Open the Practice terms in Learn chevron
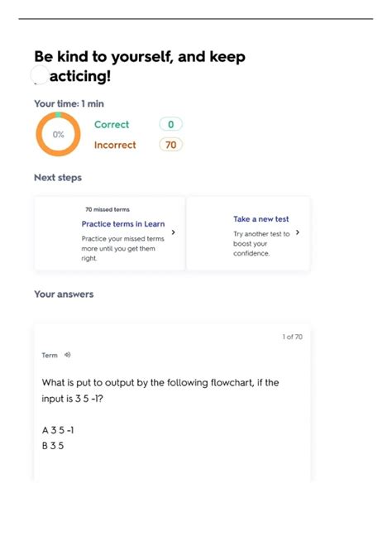 pos(173,232)
